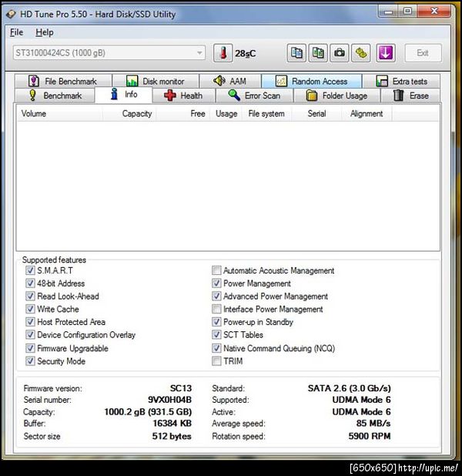Click the Capacity column header
The width and height of the screenshot is (462, 476).
[129, 113]
